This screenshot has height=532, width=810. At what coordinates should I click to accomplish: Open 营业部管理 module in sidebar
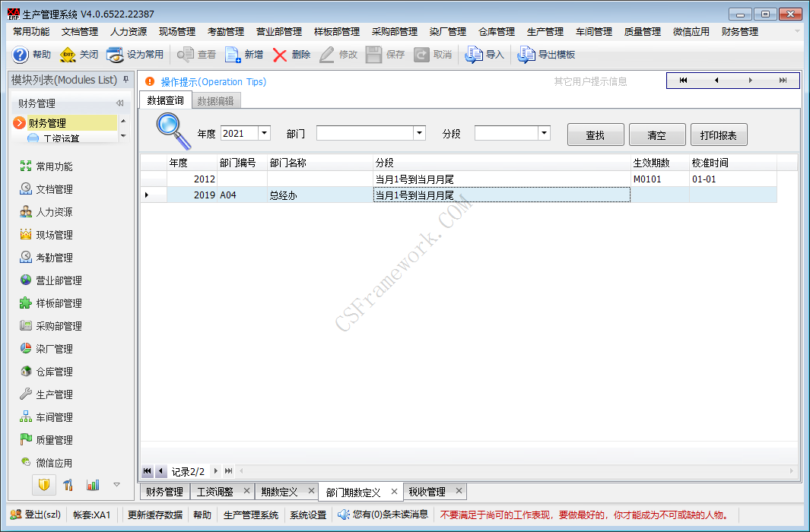(51, 280)
